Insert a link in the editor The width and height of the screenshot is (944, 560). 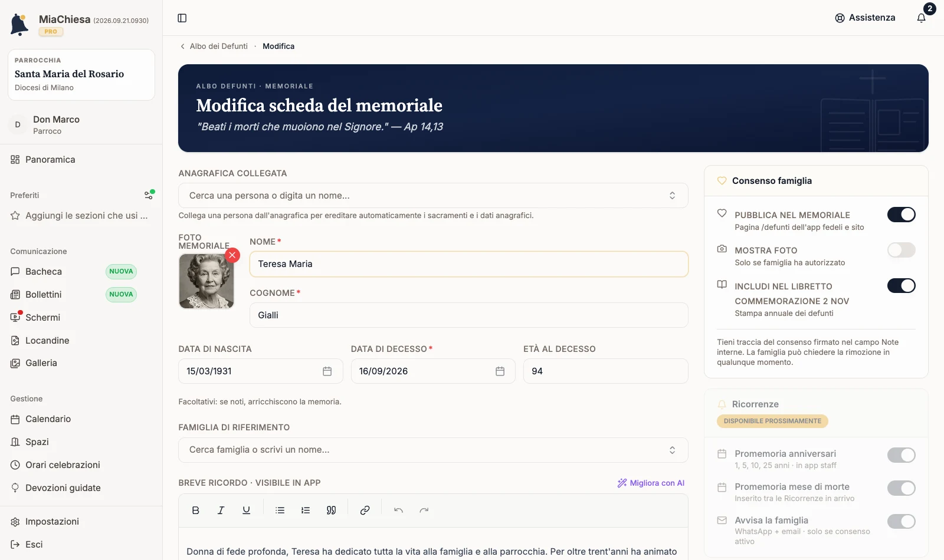(x=365, y=510)
